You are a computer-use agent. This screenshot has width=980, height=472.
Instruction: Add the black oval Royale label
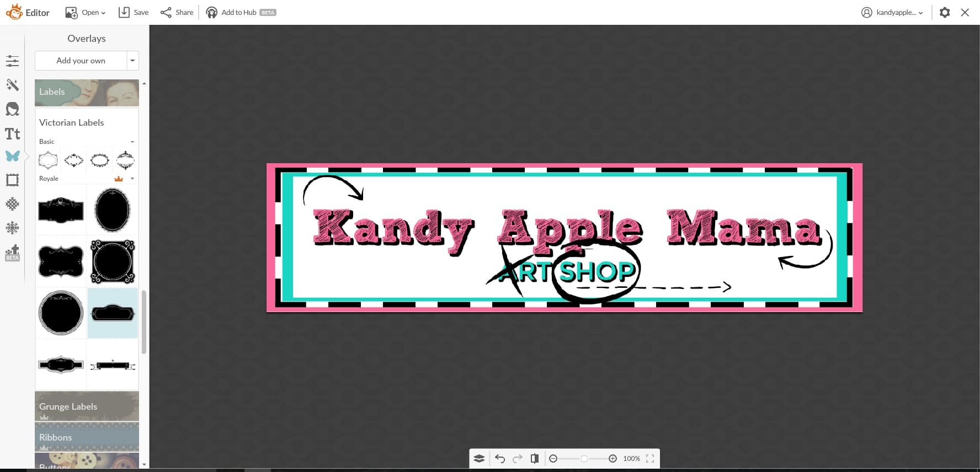point(113,210)
